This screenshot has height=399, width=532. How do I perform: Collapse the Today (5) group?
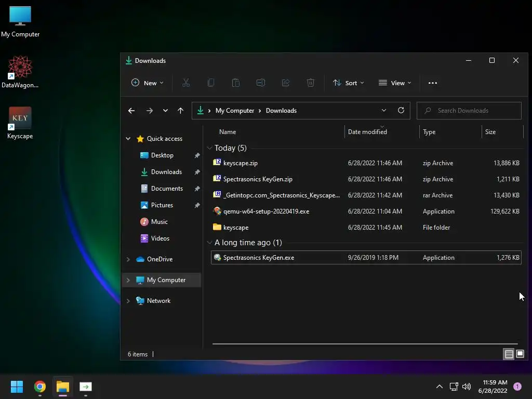pos(210,148)
